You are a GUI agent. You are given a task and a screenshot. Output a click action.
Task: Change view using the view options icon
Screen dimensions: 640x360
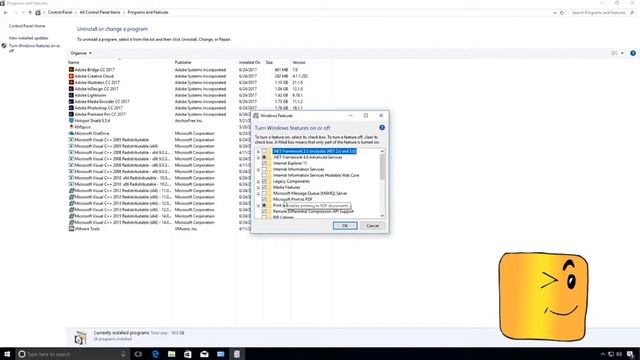coord(614,53)
